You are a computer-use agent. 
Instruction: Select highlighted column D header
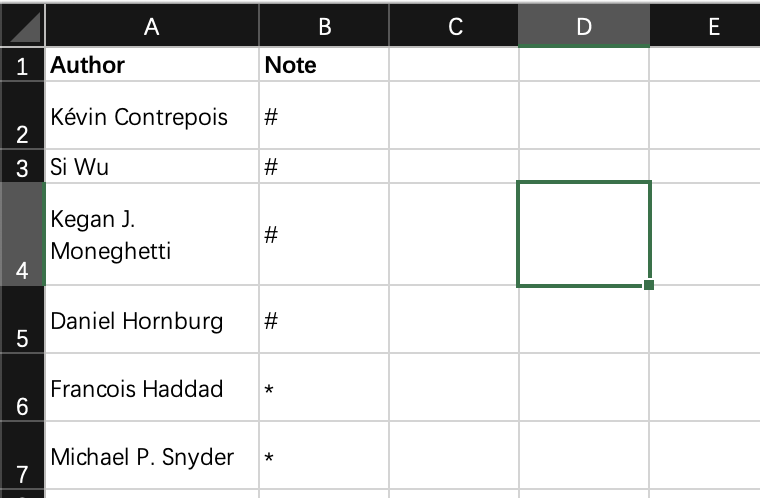click(584, 25)
